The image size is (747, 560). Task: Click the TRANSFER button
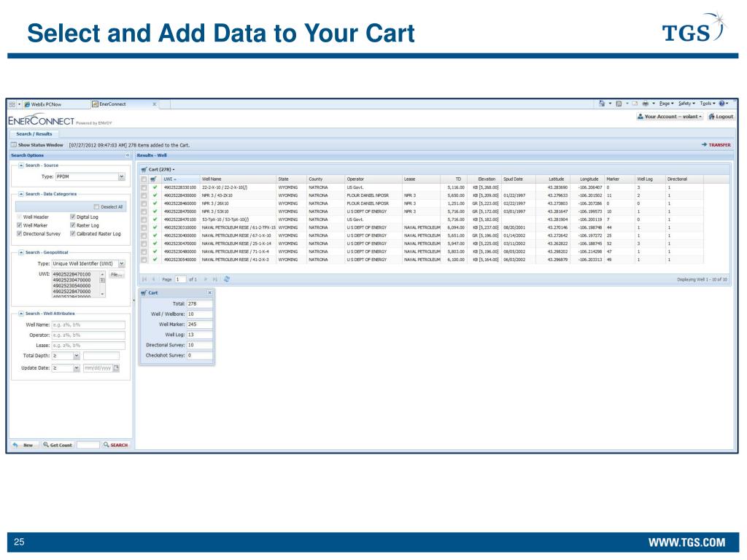tap(716, 145)
